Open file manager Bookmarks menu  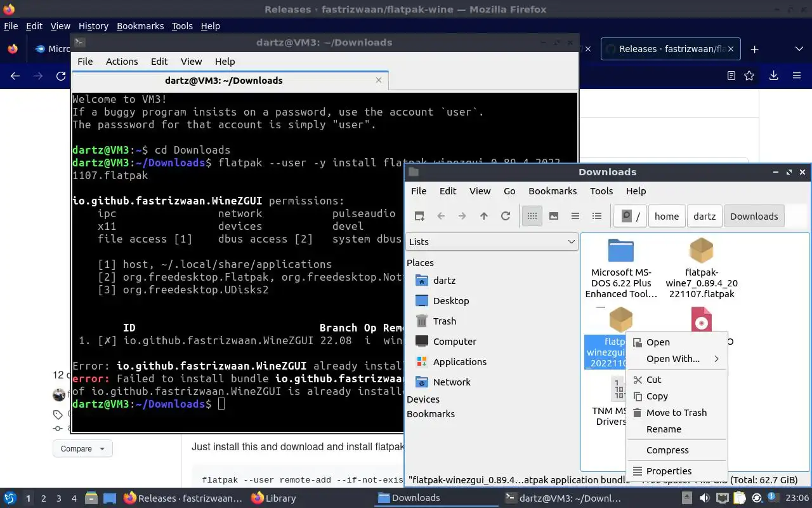[553, 191]
